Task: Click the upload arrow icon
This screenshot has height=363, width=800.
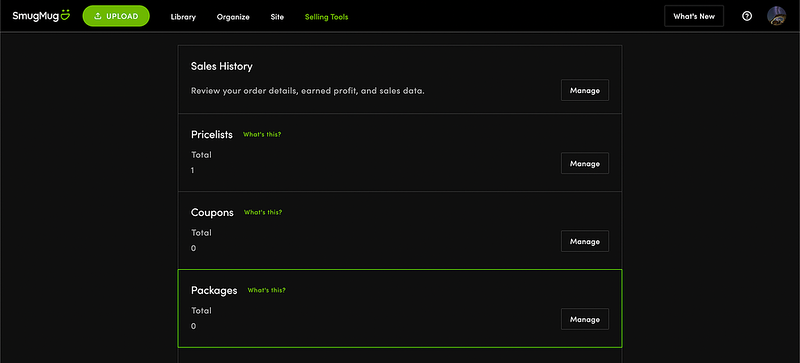Action: tap(98, 16)
